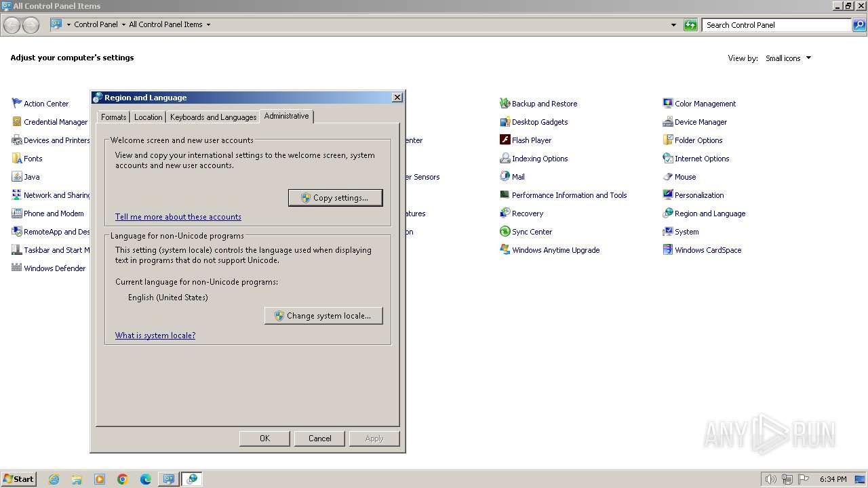Open the Mail settings icon
The height and width of the screenshot is (488, 868).
505,177
